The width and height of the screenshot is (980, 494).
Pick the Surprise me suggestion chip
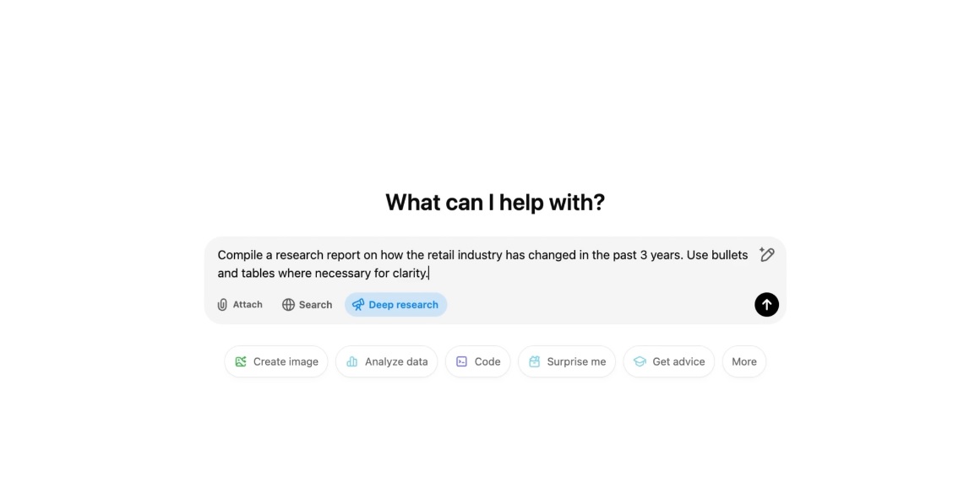567,361
